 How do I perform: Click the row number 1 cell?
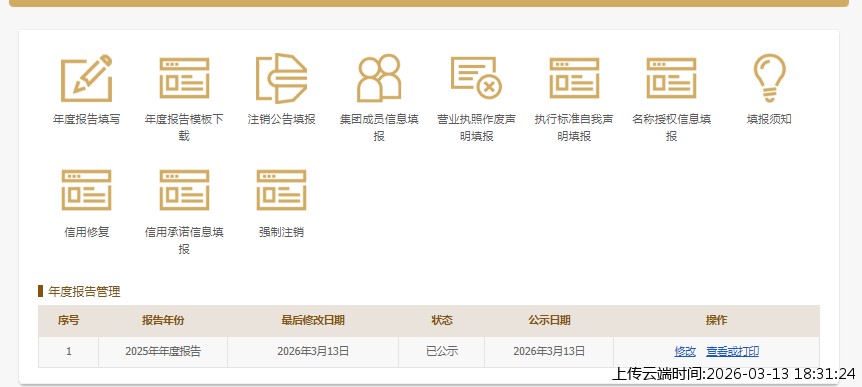pos(68,351)
